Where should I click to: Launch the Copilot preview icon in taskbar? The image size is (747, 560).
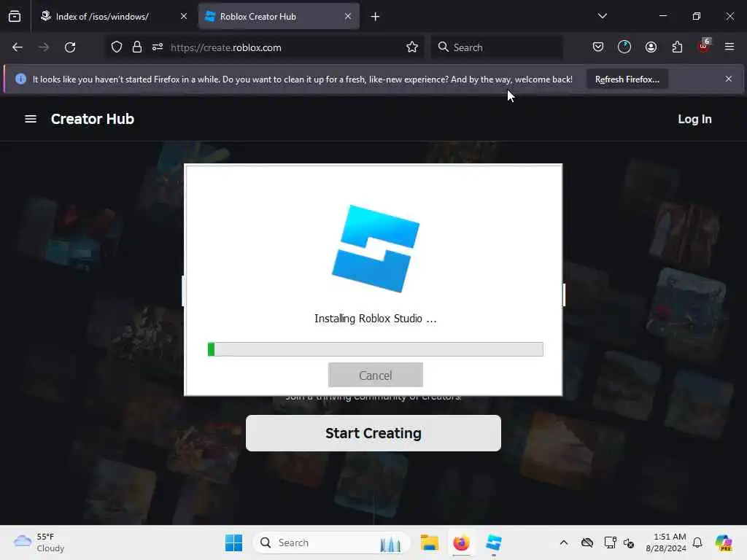coord(724,542)
